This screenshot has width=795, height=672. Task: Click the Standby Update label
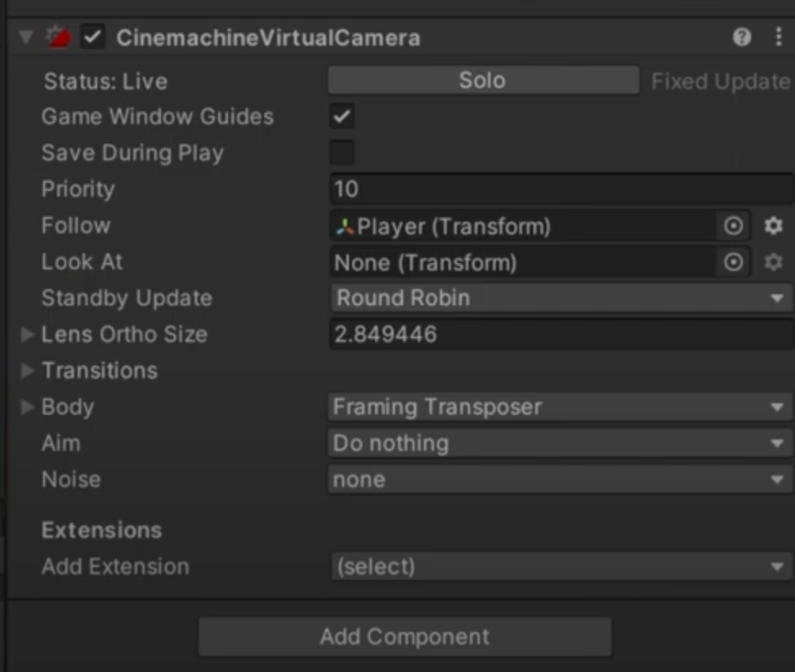point(127,299)
